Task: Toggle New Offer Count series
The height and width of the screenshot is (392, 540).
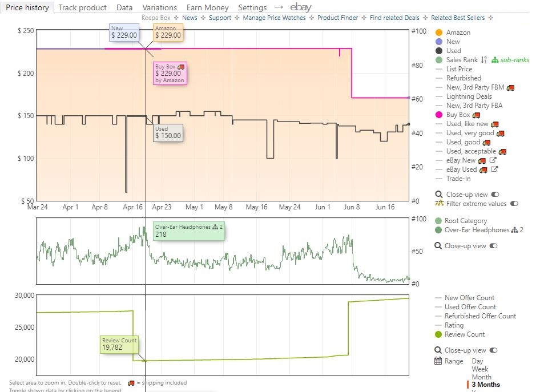Action: (x=469, y=298)
